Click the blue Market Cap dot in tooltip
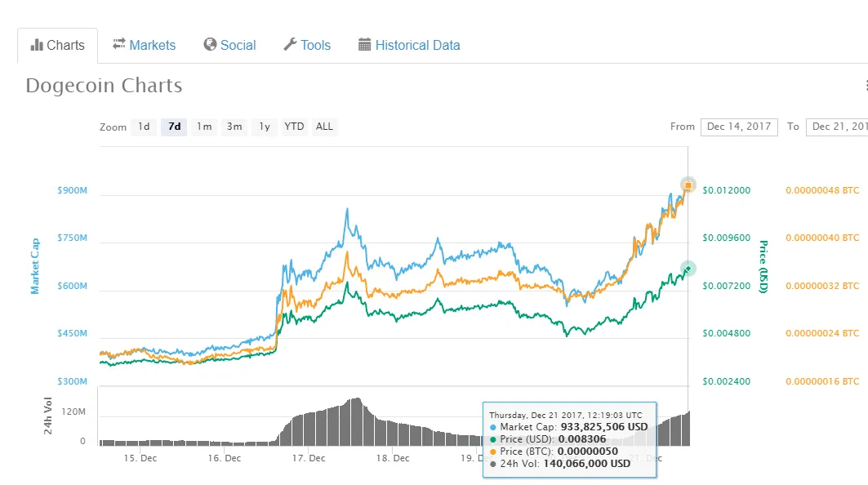The width and height of the screenshot is (868, 485). point(493,428)
